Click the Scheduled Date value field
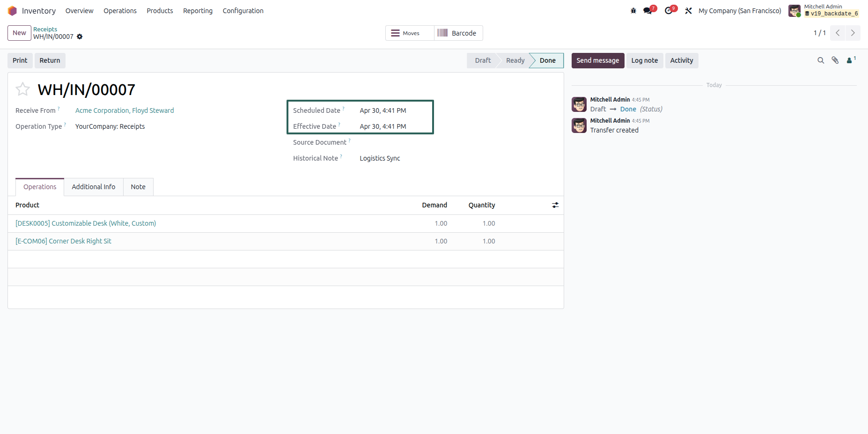This screenshot has width=868, height=434. (x=383, y=110)
